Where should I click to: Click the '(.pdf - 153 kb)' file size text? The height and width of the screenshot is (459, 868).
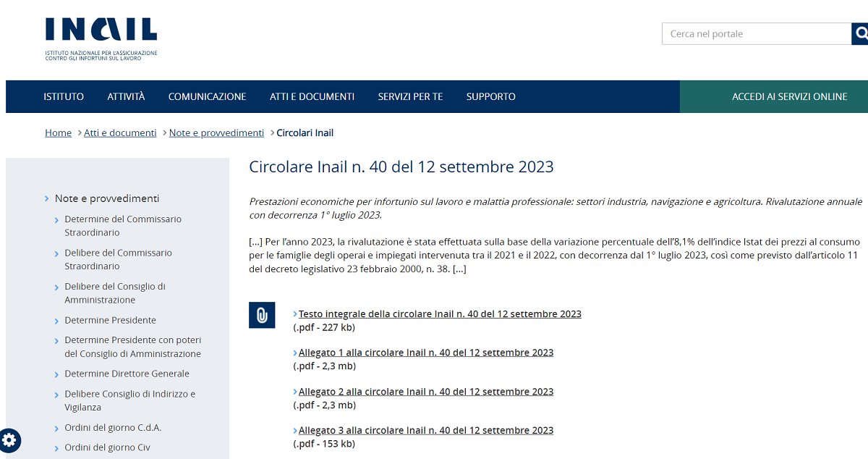324,444
